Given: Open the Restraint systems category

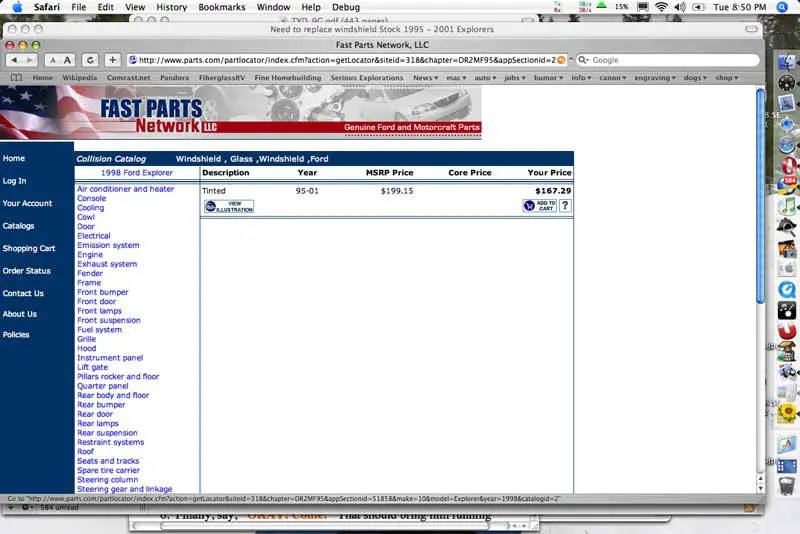Looking at the screenshot, I should click(111, 442).
